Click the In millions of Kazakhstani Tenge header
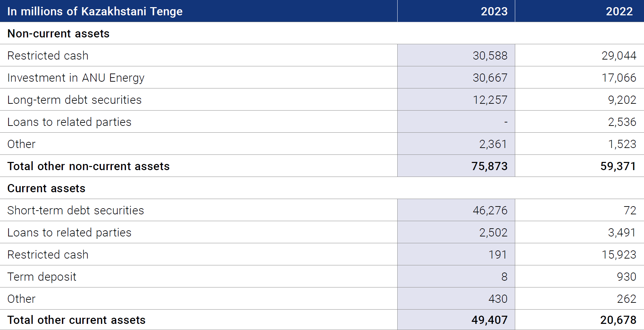The image size is (644, 330). pyautogui.click(x=95, y=11)
